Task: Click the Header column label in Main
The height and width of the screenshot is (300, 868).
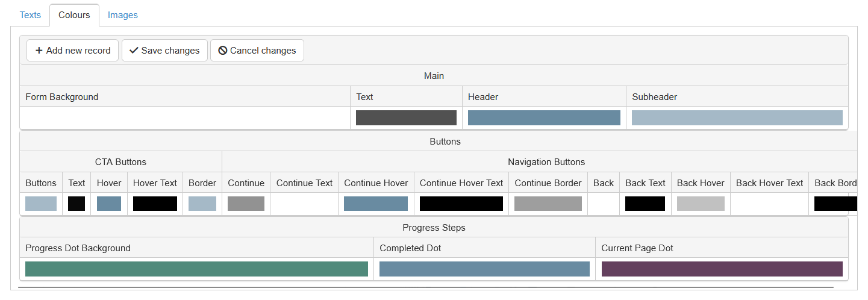Action: click(544, 96)
